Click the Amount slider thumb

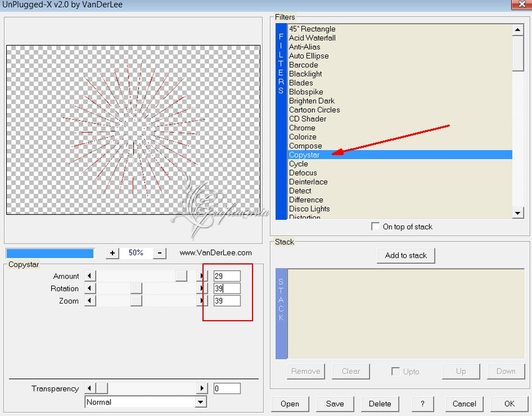[x=181, y=276]
